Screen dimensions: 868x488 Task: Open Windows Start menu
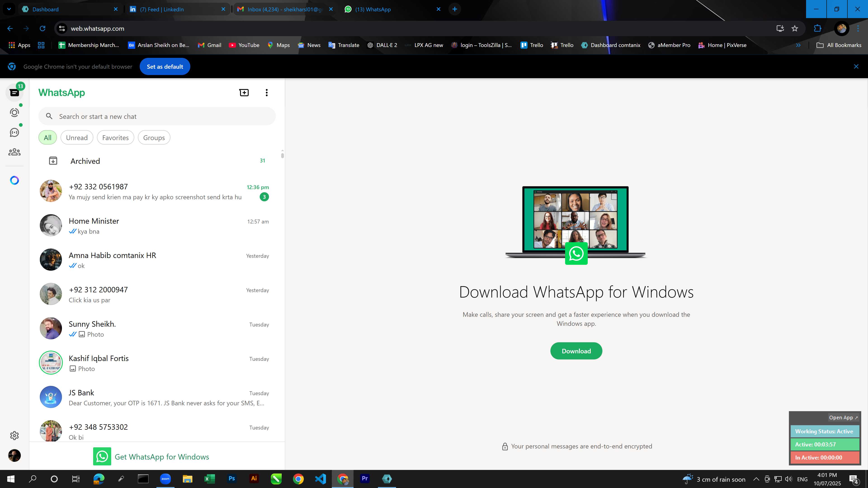[x=11, y=479]
